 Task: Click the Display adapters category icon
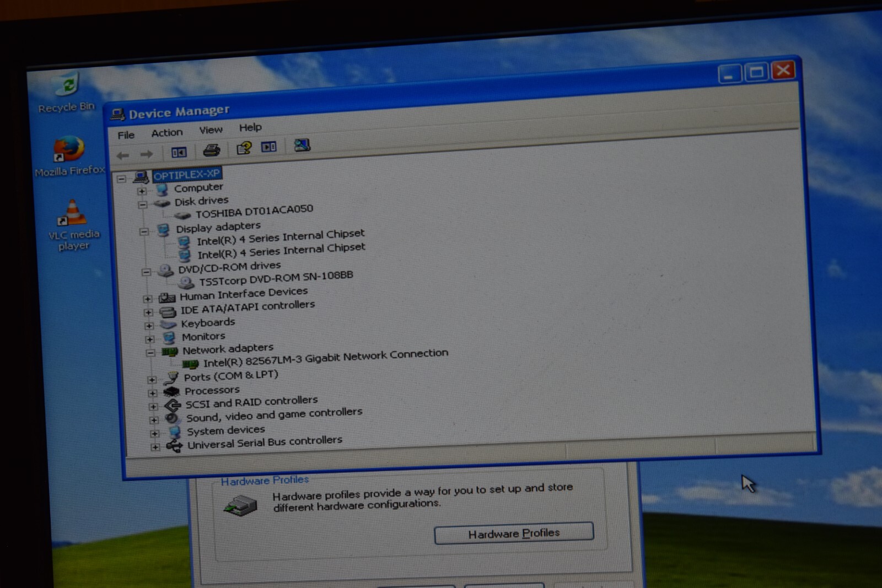(x=163, y=230)
